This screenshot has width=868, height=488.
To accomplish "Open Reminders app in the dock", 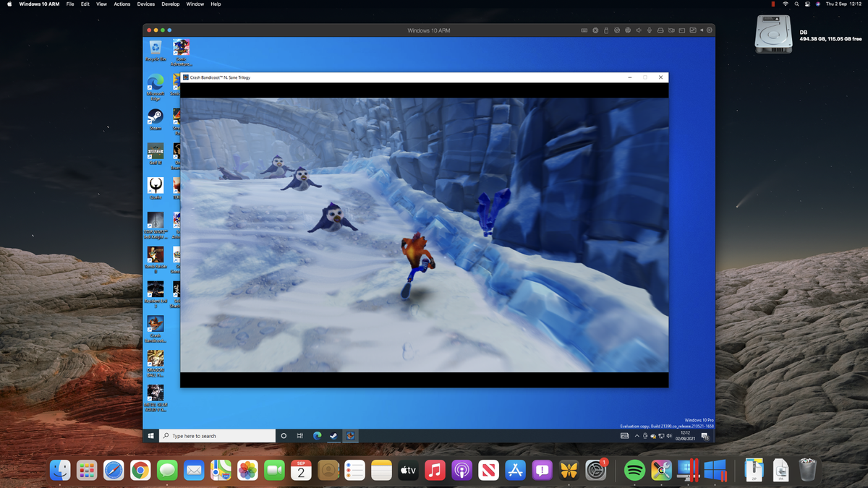I will (x=354, y=471).
